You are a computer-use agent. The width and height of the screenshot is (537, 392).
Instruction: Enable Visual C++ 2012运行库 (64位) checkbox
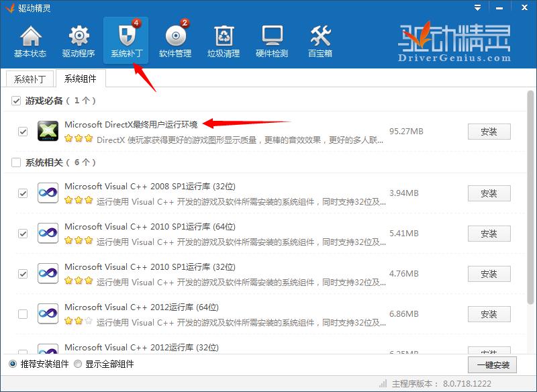tap(23, 314)
